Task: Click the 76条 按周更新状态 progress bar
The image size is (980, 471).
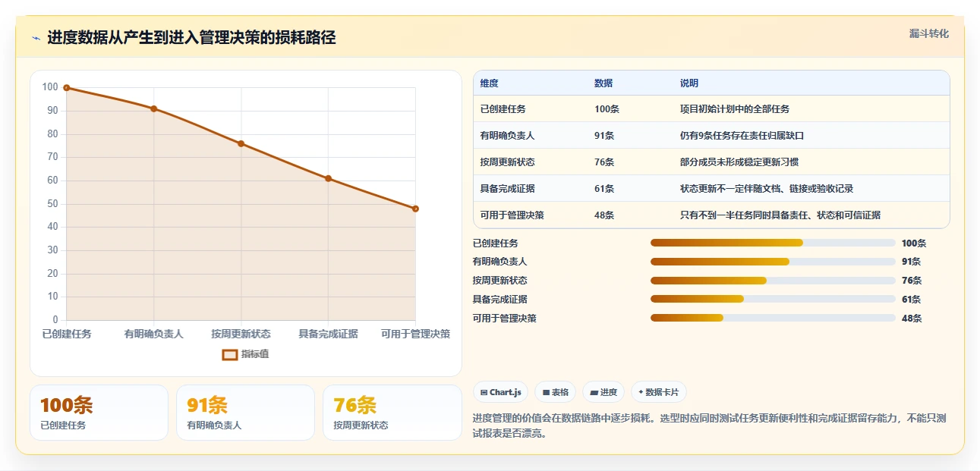Action: pyautogui.click(x=773, y=281)
